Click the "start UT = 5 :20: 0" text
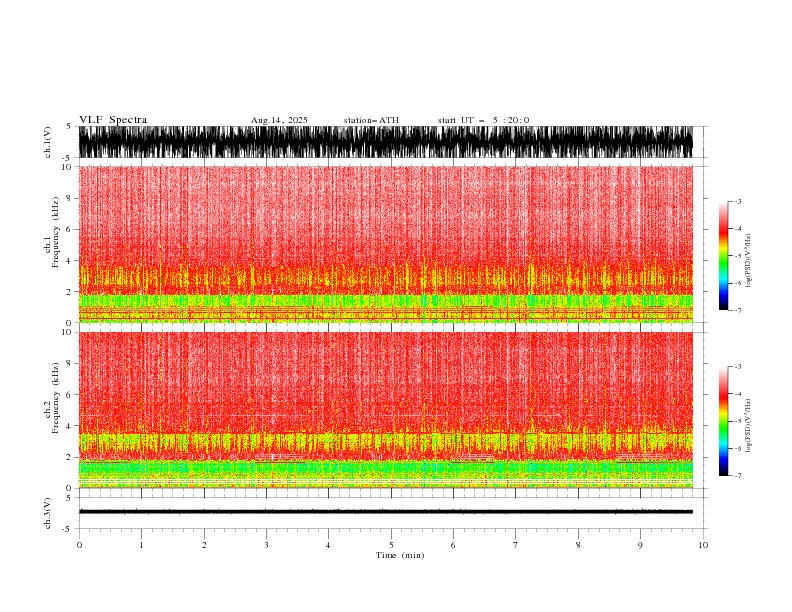The image size is (792, 612). (483, 120)
